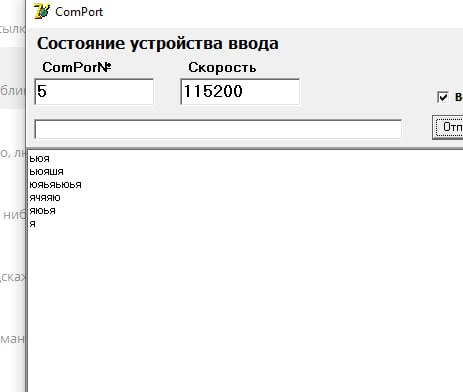Select the received line 'ячяяю'
The image size is (463, 392).
click(x=45, y=198)
